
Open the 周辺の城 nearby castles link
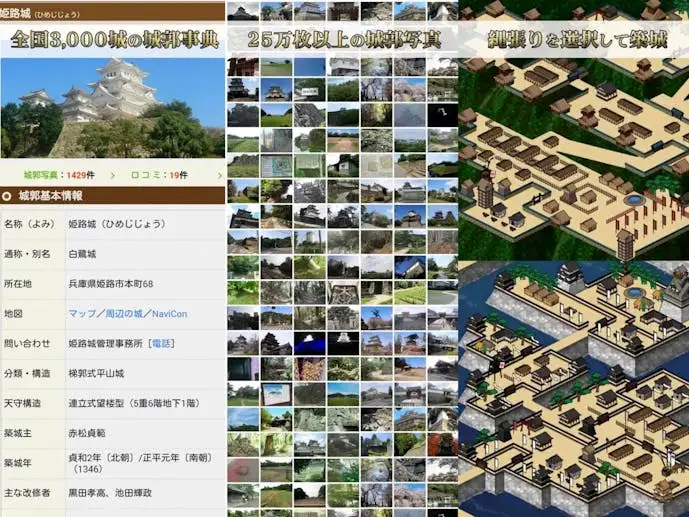[x=123, y=314]
